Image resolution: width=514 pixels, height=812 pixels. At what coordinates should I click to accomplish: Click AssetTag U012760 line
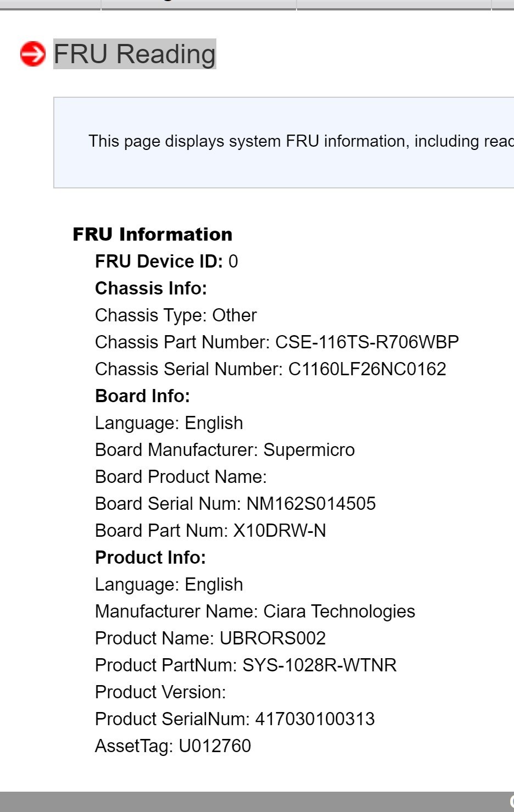[x=173, y=746]
